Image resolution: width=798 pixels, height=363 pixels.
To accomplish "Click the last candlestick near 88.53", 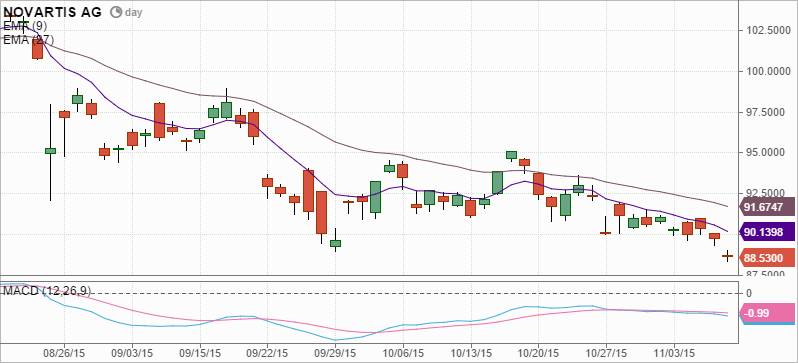I will click(728, 256).
